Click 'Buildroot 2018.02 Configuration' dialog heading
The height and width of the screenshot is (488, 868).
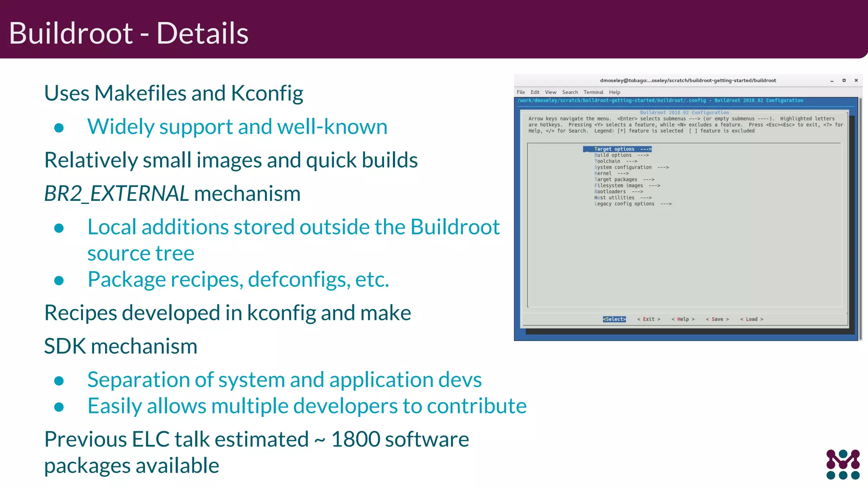(684, 113)
